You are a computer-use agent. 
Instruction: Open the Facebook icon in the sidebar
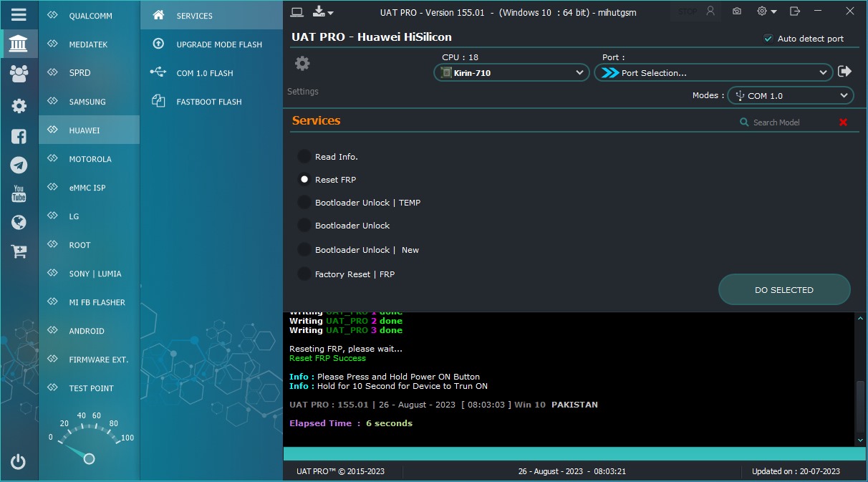(19, 136)
